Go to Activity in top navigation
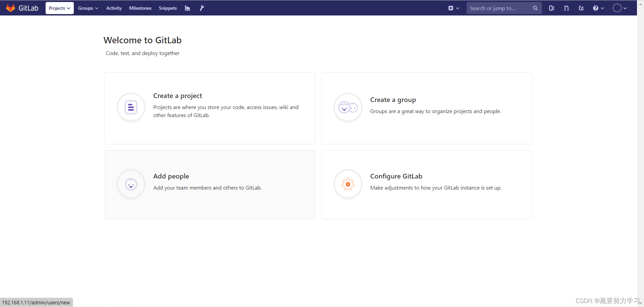The height and width of the screenshot is (307, 644). (x=114, y=8)
